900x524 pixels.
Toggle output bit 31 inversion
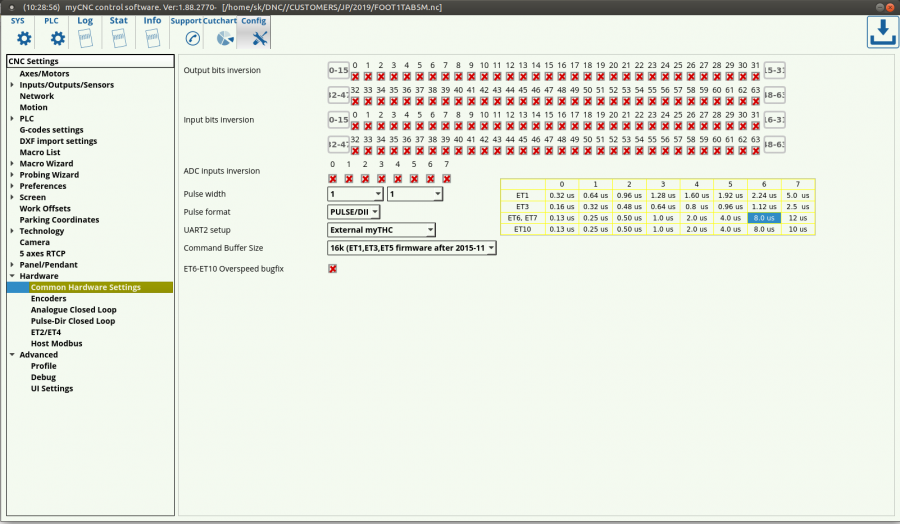(x=755, y=76)
